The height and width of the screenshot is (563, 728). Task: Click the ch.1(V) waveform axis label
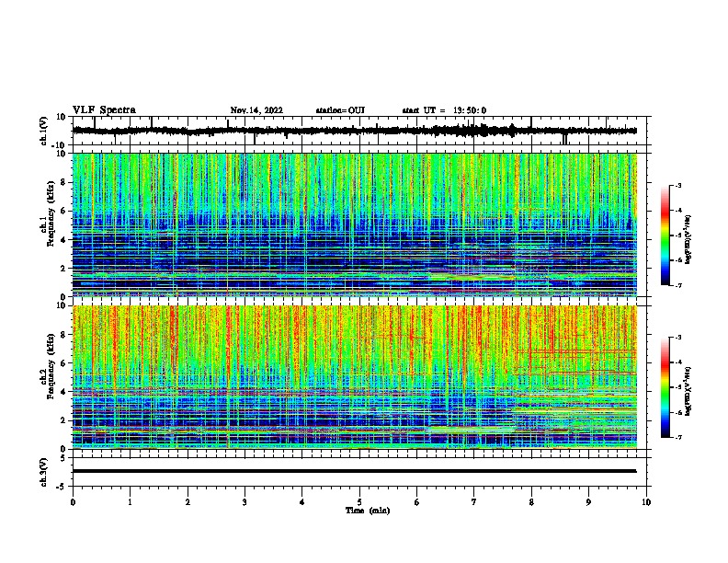[43, 131]
